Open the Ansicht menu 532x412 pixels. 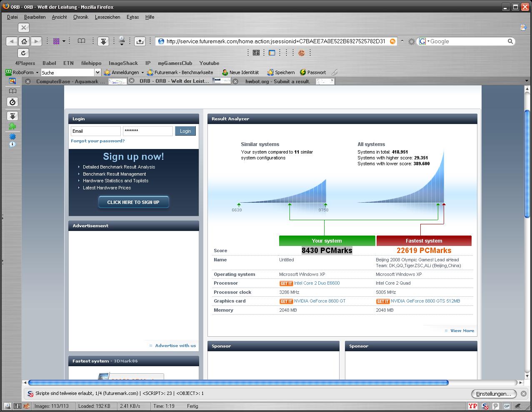click(59, 17)
